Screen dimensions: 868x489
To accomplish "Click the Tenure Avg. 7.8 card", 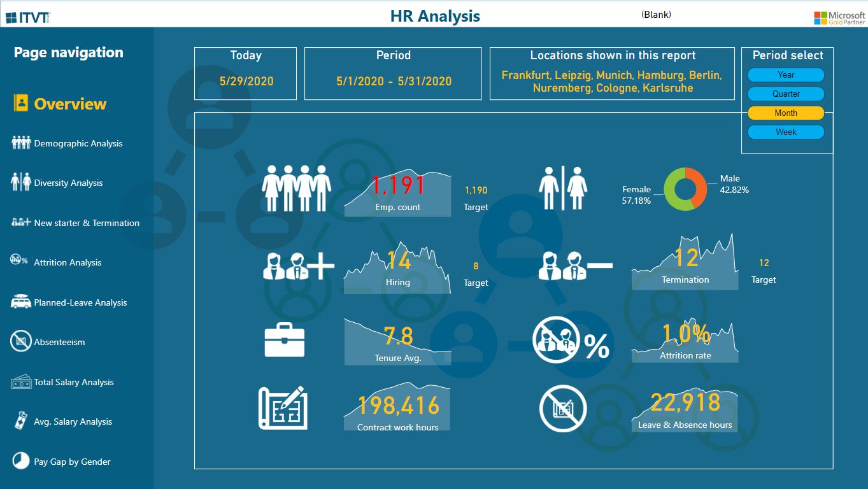I will (397, 342).
